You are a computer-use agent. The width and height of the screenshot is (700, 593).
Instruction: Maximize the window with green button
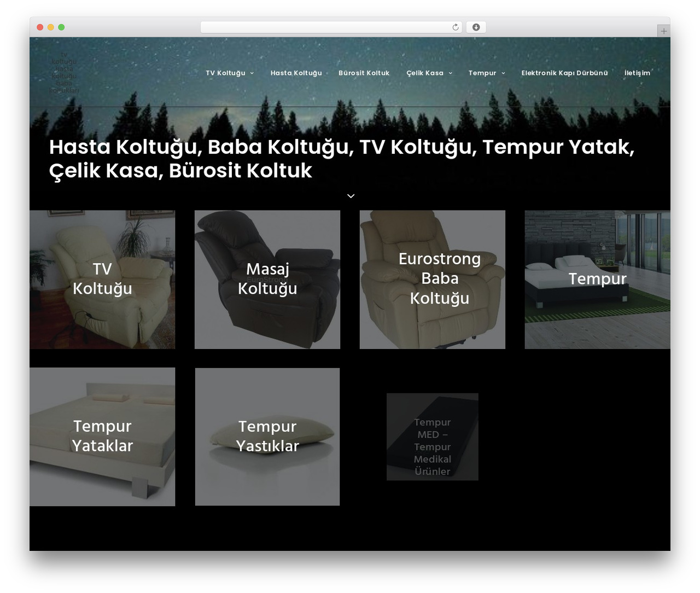click(x=61, y=27)
